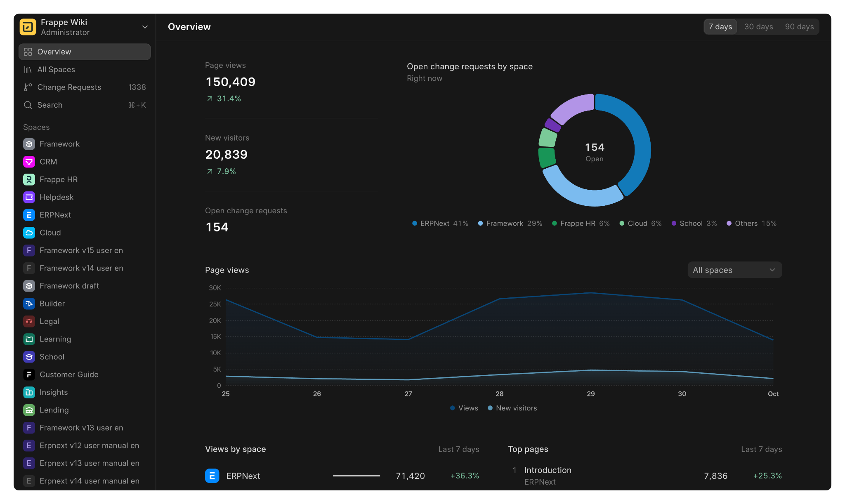Toggle the New visitors series in legend

coord(512,408)
